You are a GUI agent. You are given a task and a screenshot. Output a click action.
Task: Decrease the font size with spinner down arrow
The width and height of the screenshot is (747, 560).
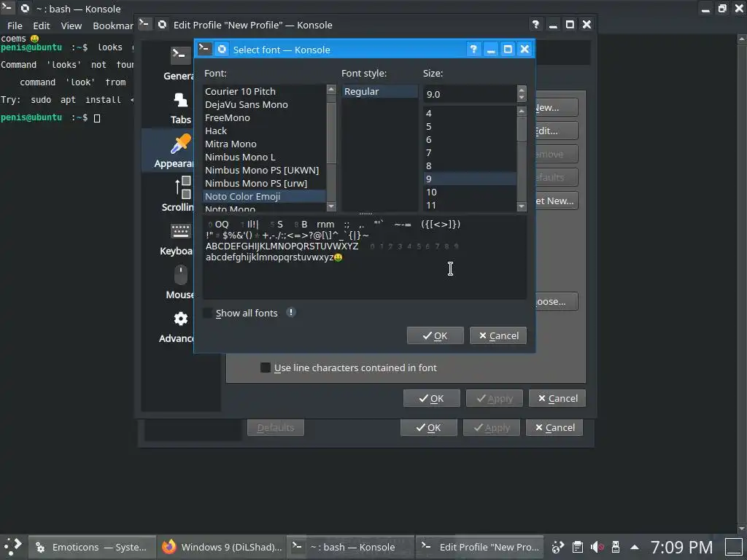522,98
